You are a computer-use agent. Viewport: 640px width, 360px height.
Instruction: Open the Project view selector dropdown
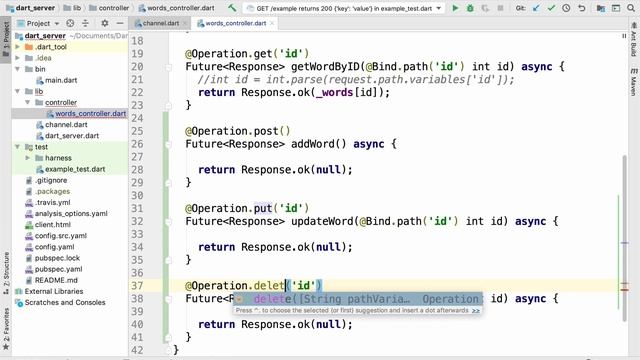pos(38,23)
